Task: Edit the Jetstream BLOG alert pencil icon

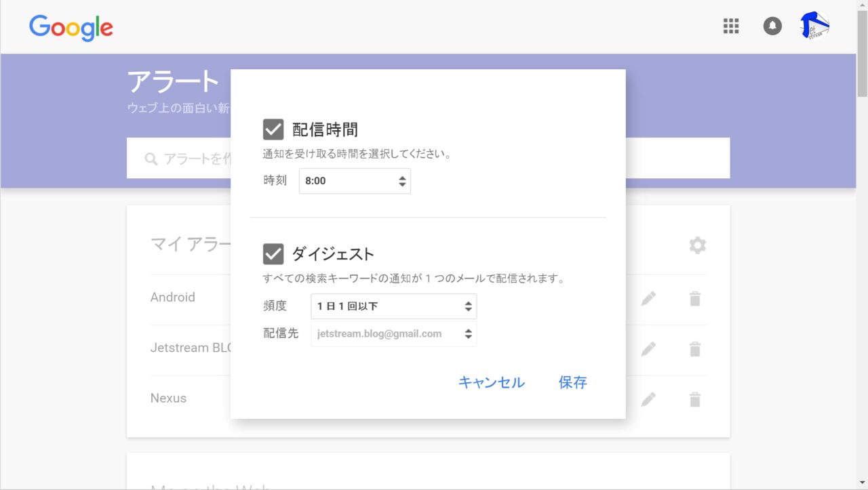Action: click(648, 349)
